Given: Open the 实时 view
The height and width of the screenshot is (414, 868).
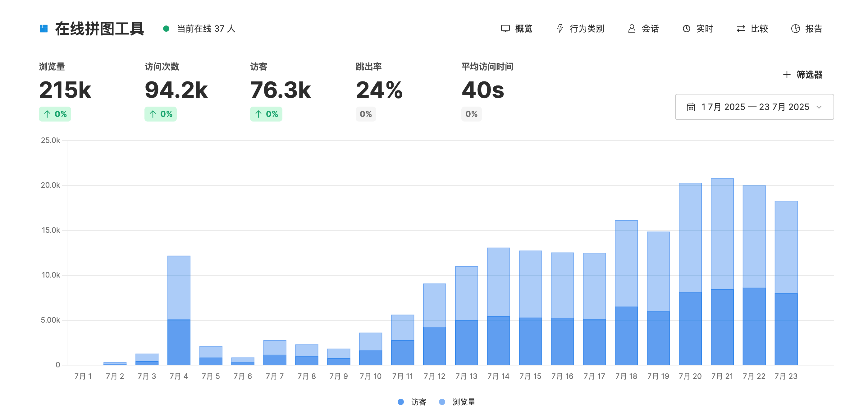Looking at the screenshot, I should click(698, 29).
